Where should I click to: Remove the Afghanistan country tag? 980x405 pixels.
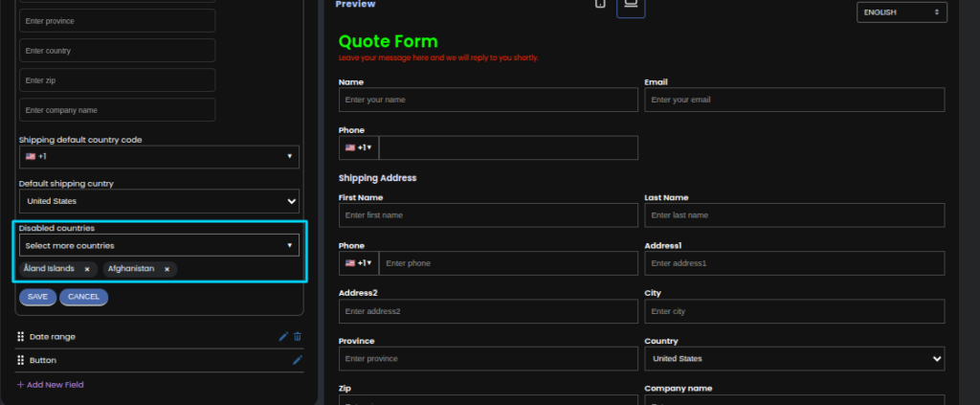(167, 269)
